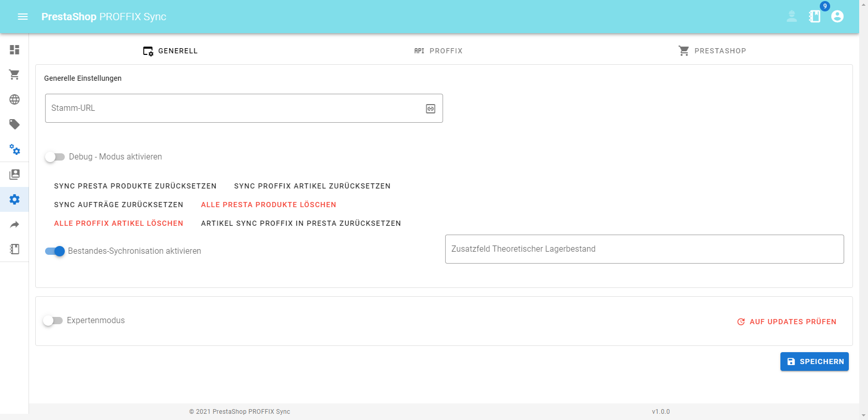Open shopping cart sidebar section
The width and height of the screenshot is (868, 420).
[x=15, y=75]
